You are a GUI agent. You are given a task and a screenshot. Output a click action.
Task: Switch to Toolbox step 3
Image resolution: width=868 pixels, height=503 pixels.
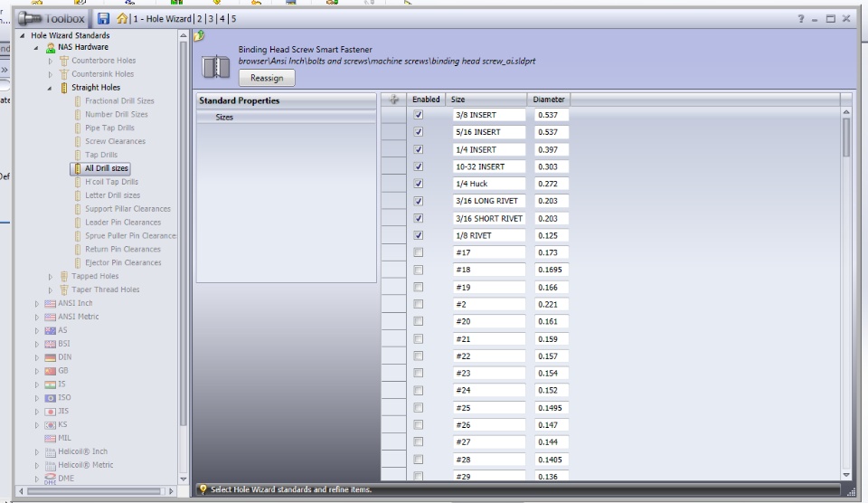pyautogui.click(x=211, y=19)
